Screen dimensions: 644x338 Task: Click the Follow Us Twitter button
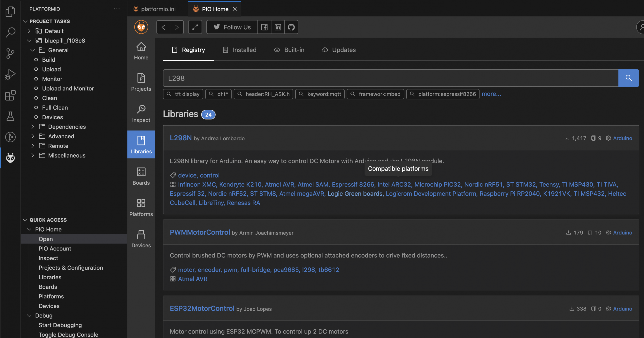coord(232,27)
